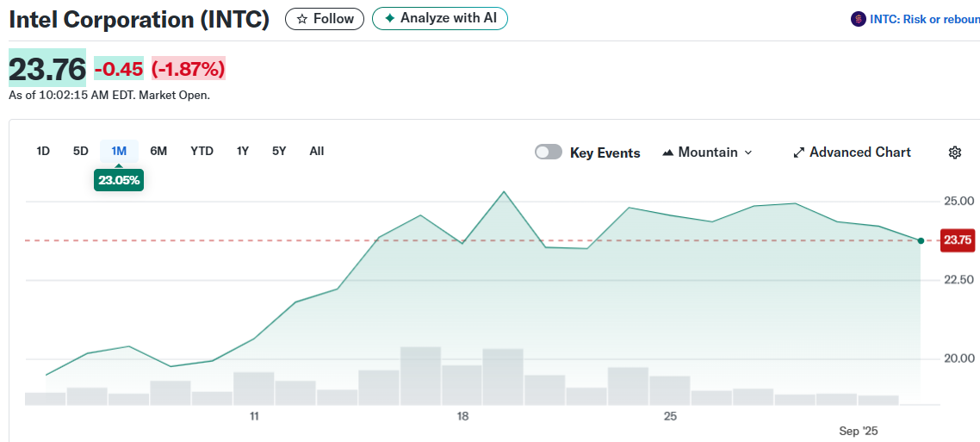Click the INTC news badge icon
Screen dimensions: 980x442
click(858, 19)
